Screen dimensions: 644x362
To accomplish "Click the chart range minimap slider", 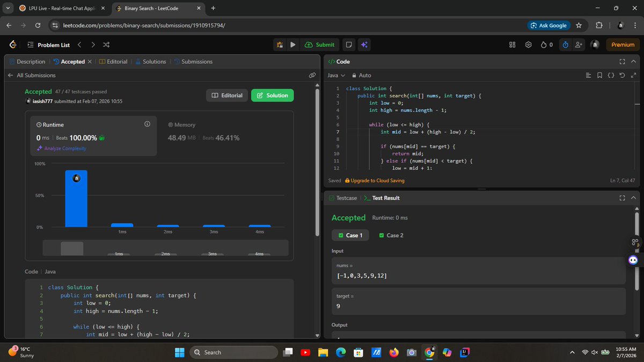I will (165, 248).
